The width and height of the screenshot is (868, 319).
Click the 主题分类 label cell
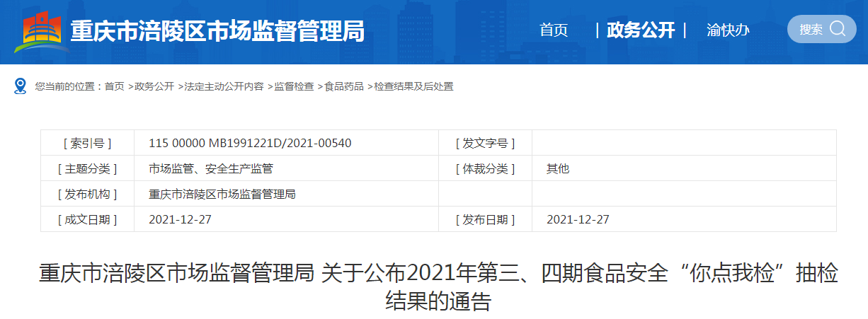point(87,168)
